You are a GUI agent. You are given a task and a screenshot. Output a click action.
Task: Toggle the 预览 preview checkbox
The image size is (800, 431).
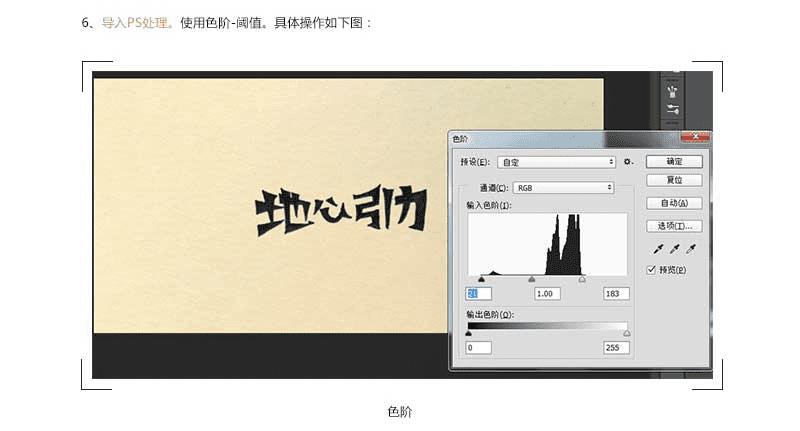[651, 270]
